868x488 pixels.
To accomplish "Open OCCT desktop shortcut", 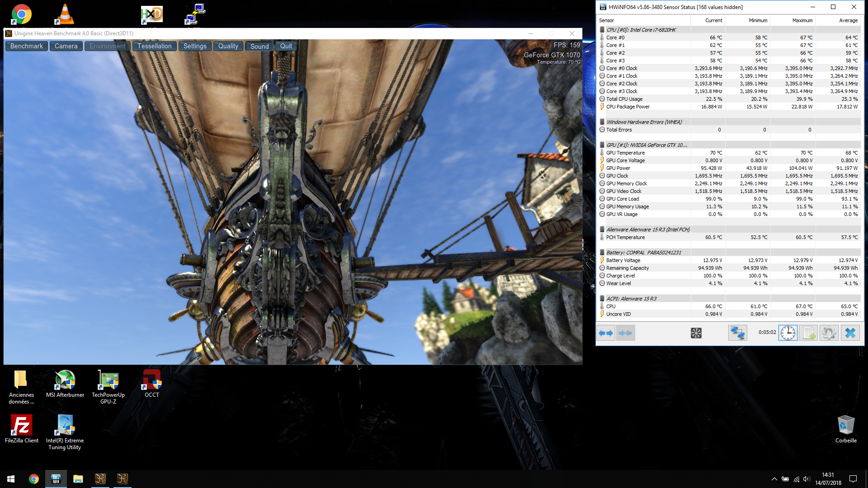I will point(152,384).
